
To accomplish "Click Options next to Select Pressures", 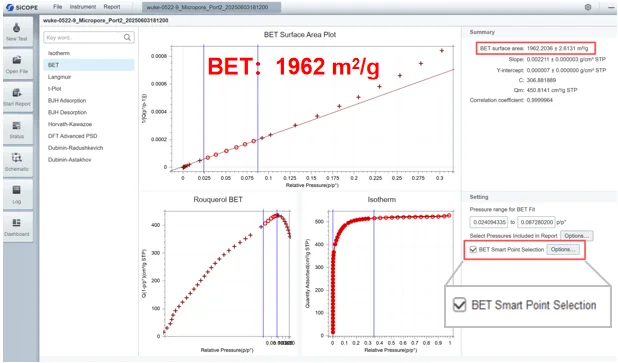I will point(577,236).
